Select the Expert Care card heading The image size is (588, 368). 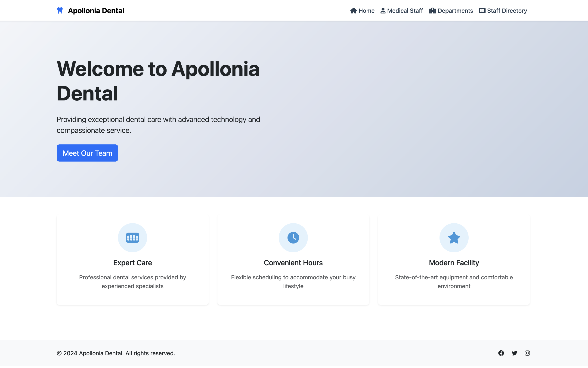133,263
